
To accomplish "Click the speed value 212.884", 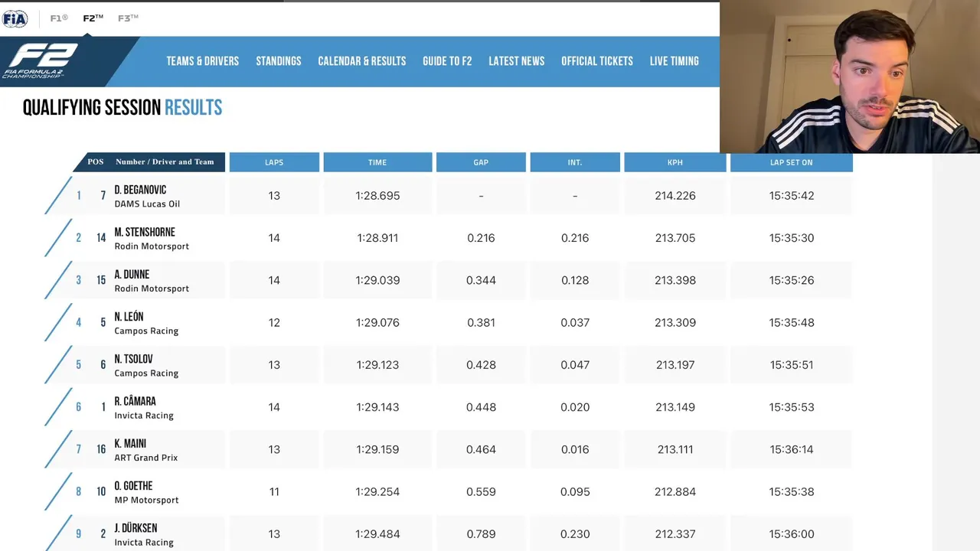I will pos(675,492).
